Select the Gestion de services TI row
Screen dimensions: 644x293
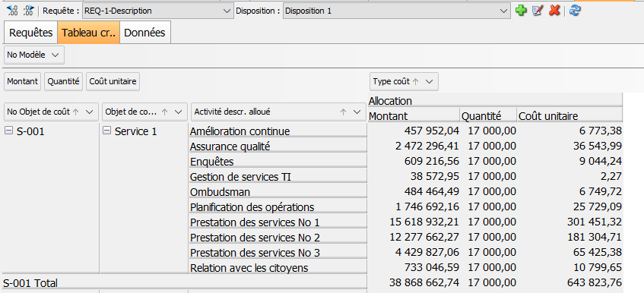[278, 177]
